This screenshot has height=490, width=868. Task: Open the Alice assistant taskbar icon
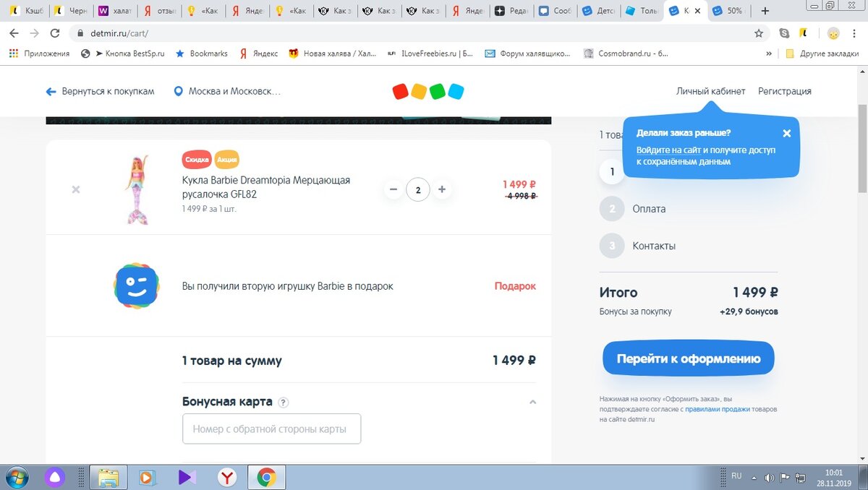pyautogui.click(x=56, y=477)
